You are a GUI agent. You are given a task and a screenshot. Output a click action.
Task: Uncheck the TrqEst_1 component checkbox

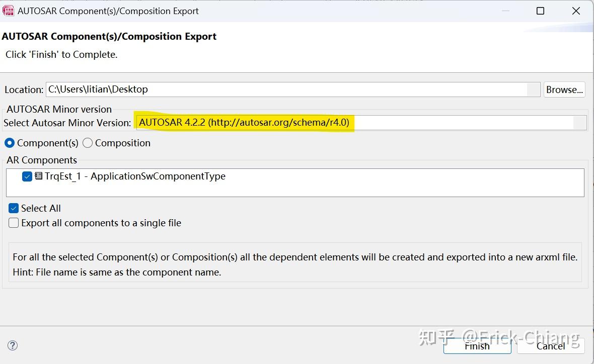(27, 176)
